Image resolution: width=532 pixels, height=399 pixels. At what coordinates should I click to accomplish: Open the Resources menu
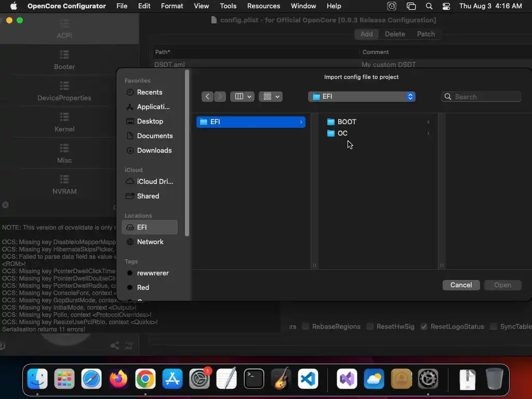(263, 6)
